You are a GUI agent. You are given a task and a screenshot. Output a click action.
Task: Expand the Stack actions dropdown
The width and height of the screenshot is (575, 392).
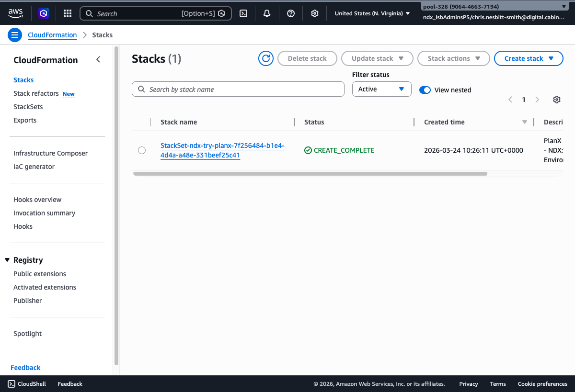453,58
